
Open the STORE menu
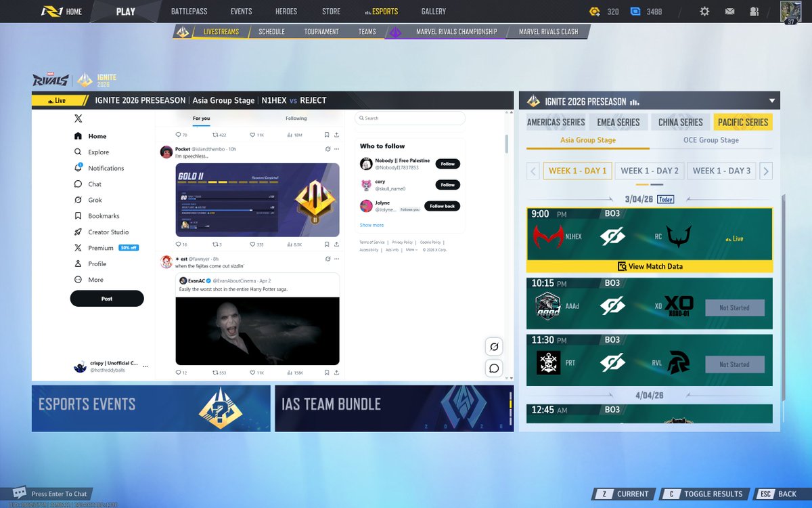[331, 12]
